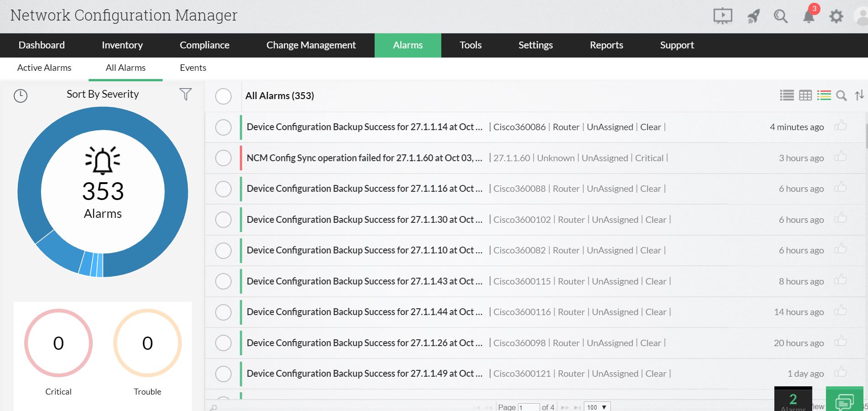The image size is (868, 411).
Task: Open the getting started demo icon
Action: pos(723,16)
